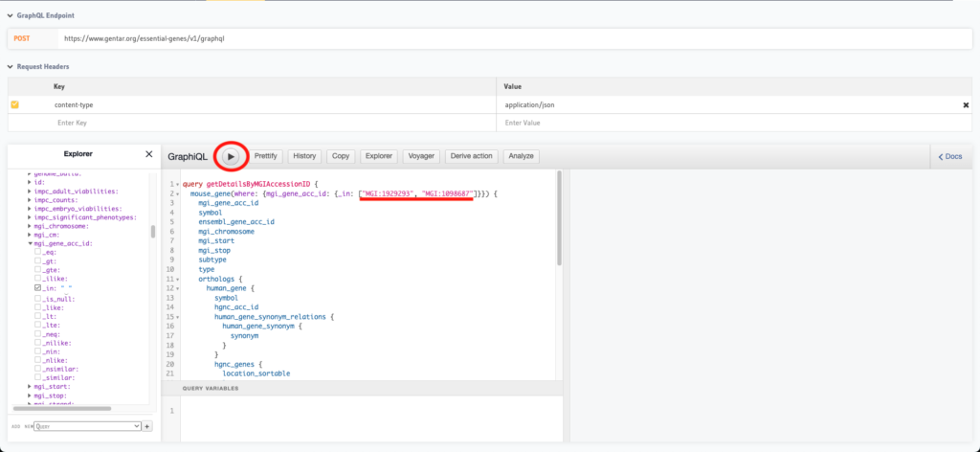Close the Explorer panel
The height and width of the screenshot is (452, 980).
(x=148, y=153)
